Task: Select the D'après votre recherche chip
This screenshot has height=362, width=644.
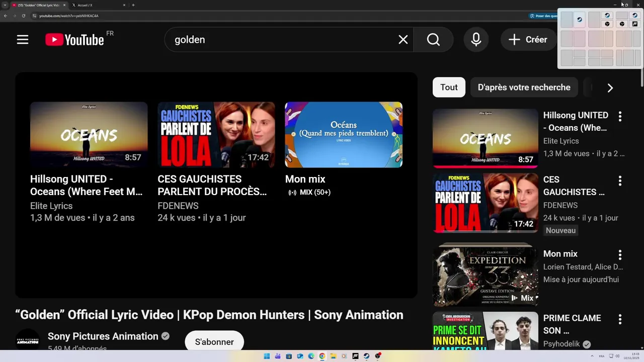Action: (x=524, y=87)
